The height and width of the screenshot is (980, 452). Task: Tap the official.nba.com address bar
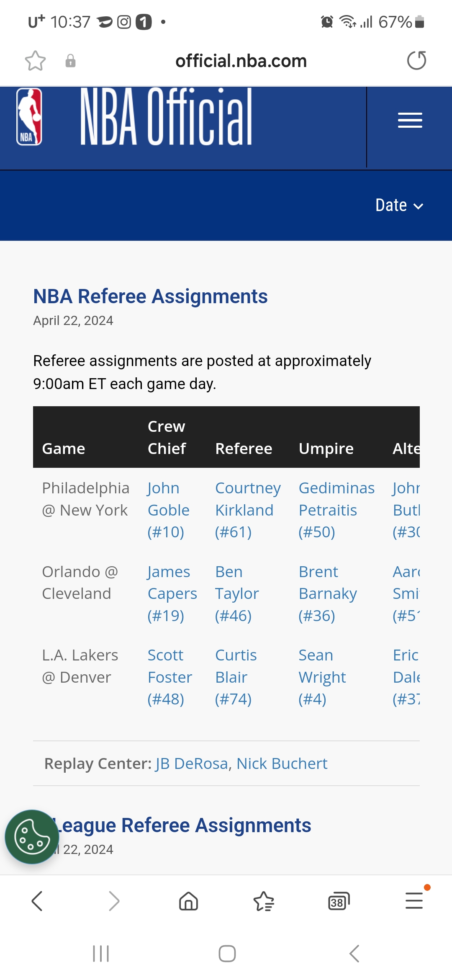[241, 61]
